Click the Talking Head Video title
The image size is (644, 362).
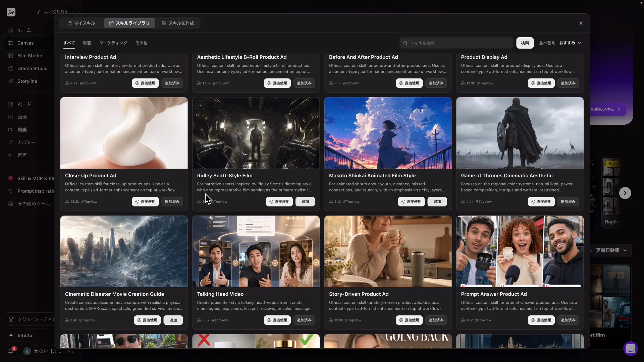[220, 294]
